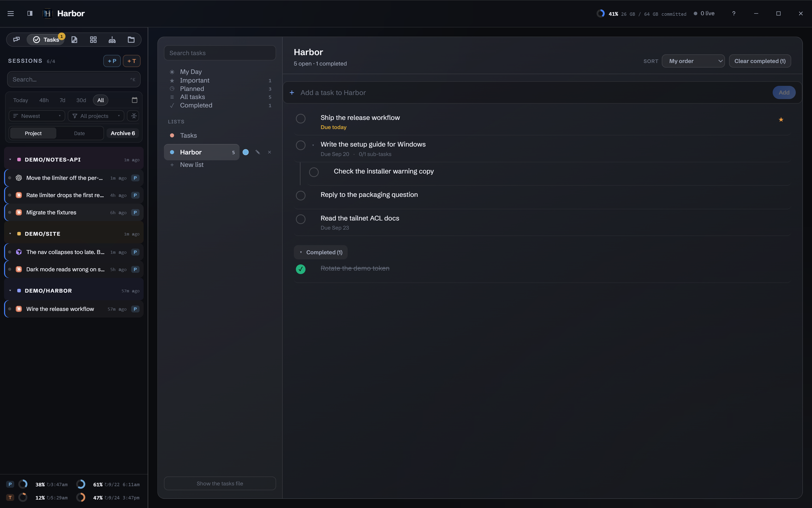Screen dimensions: 812x508
Task: Click the hamburger menu icon
Action: click(x=11, y=13)
